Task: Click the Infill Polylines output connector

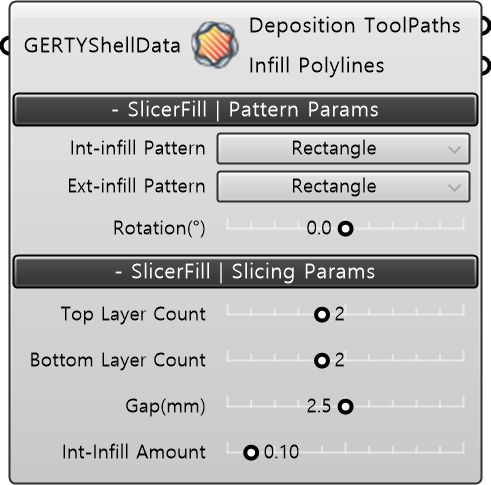Action: click(486, 65)
